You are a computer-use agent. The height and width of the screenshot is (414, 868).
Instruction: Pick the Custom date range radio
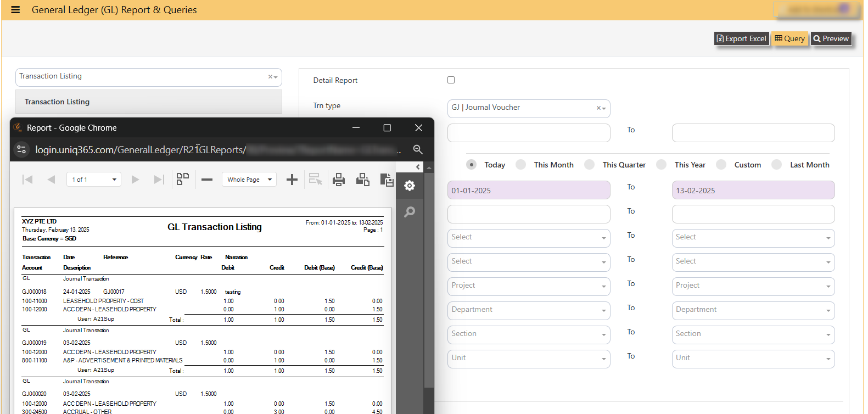tap(721, 164)
